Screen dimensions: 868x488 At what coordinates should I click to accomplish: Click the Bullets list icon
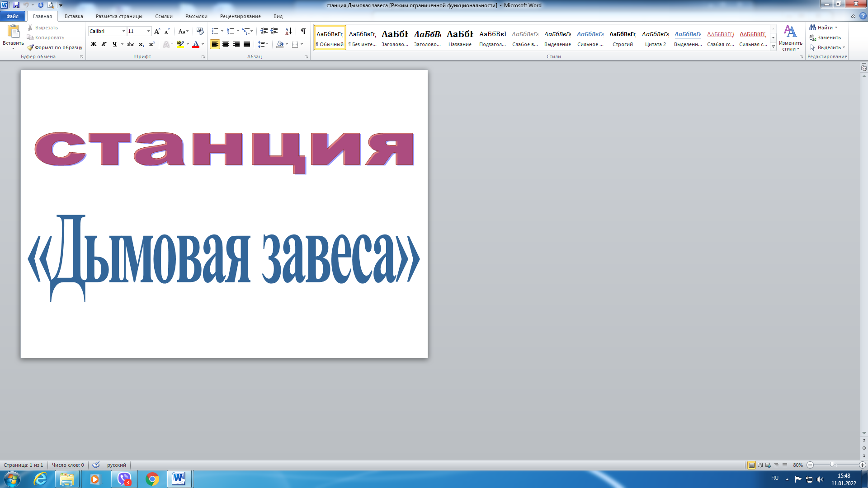[x=215, y=31]
